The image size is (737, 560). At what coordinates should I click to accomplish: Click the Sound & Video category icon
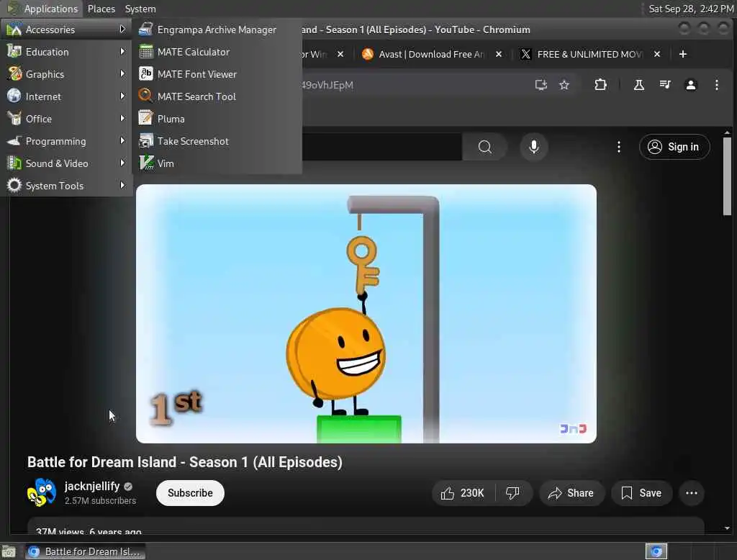tap(14, 163)
